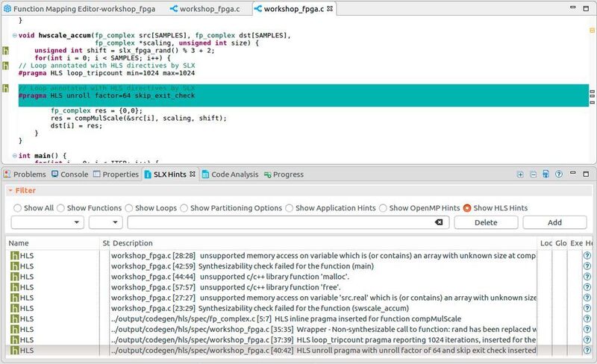
Task: Clear the filter text field with X icon
Action: (439, 222)
